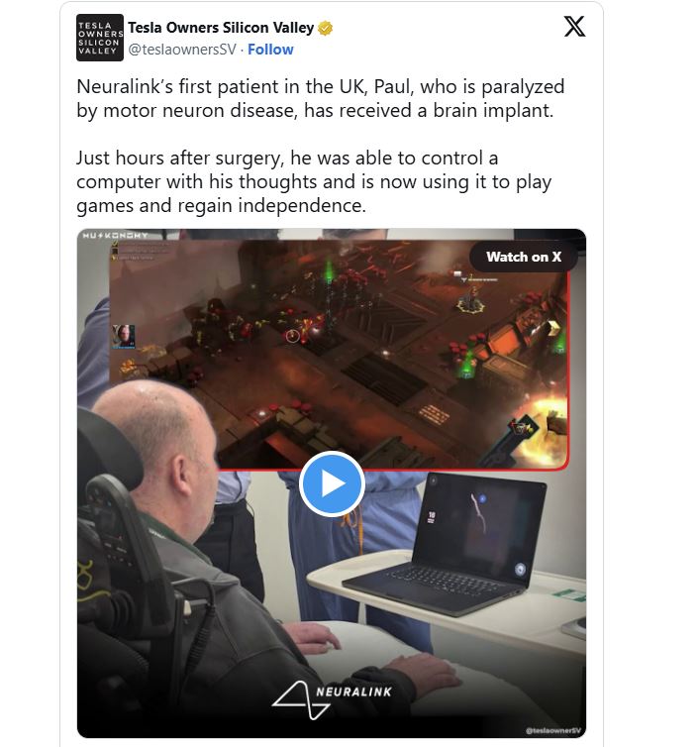This screenshot has width=700, height=747.
Task: Click the tweet text about Neuralink's first UK patient
Action: pos(320,99)
